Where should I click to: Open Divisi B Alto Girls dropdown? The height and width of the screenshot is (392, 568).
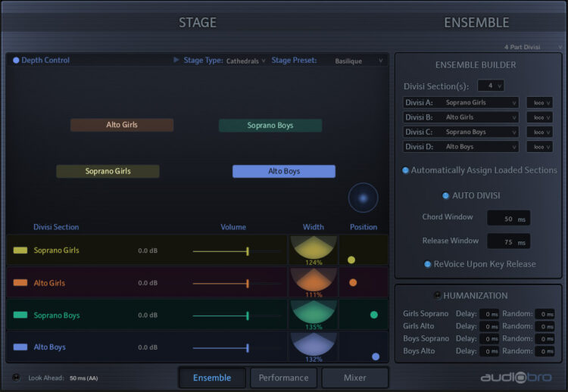(460, 117)
